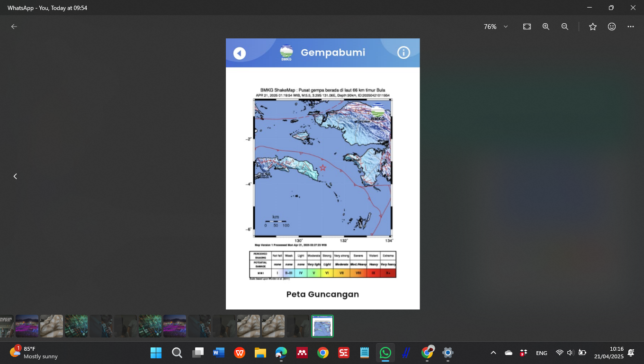Open the Windows Start menu

(156, 353)
